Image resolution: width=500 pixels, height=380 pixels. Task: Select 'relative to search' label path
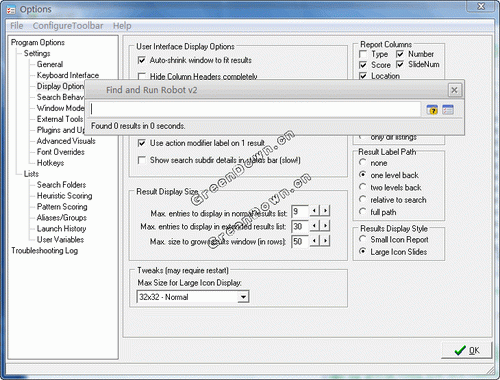click(363, 199)
